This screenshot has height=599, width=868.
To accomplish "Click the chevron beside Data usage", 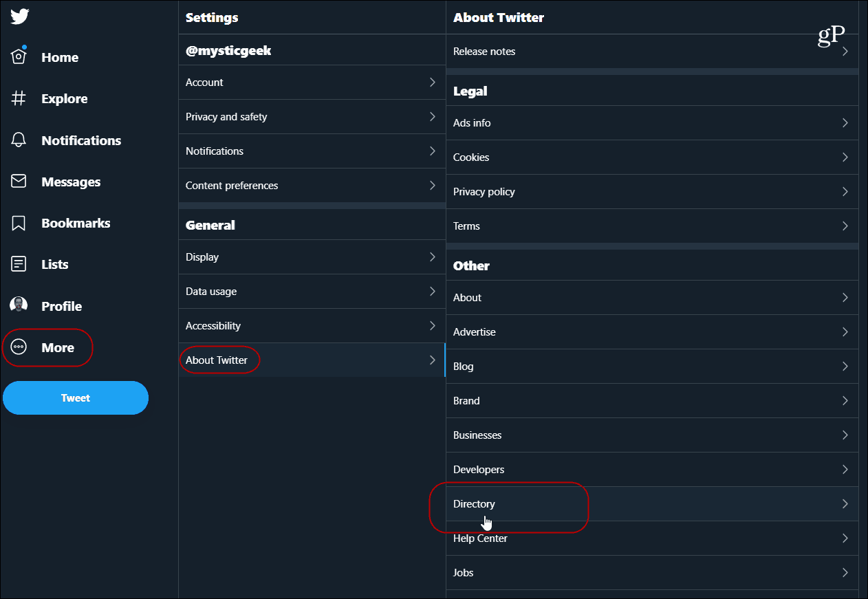I will coord(432,291).
